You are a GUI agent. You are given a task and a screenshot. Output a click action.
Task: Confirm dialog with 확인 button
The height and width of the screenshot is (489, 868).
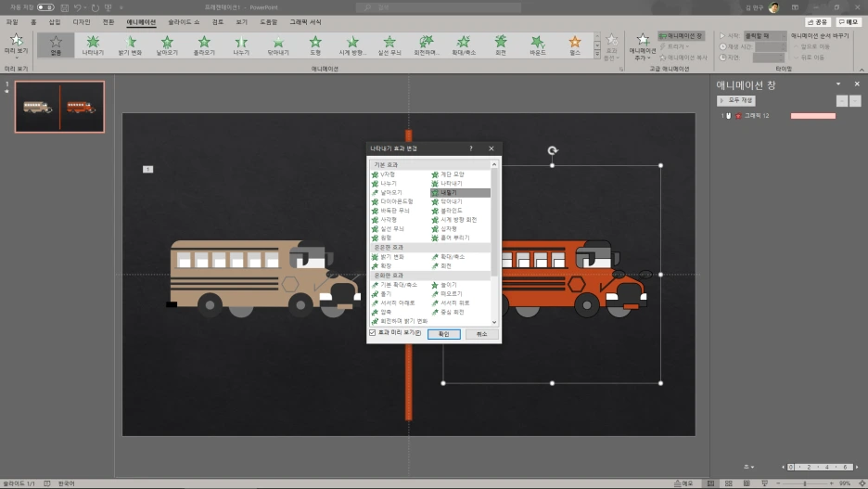tap(444, 334)
